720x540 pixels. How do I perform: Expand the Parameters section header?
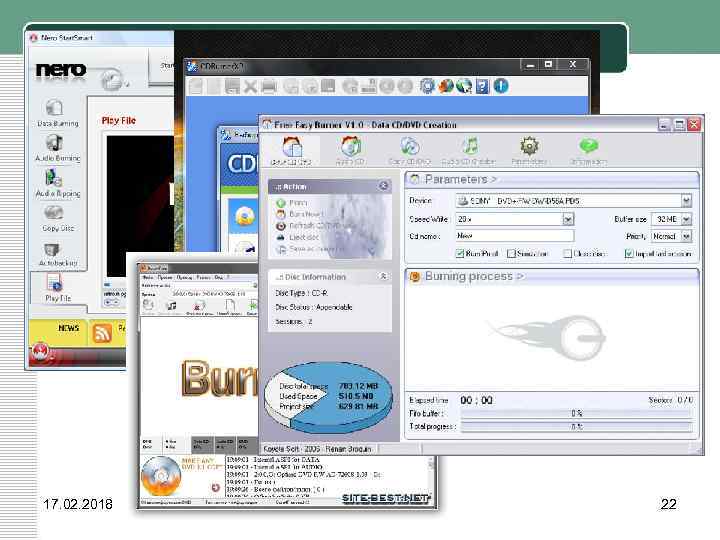tap(552, 179)
